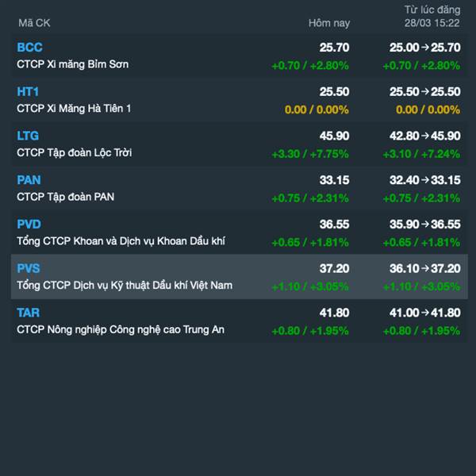Open the BCC stock ticker link
The image size is (476, 476).
click(29, 48)
